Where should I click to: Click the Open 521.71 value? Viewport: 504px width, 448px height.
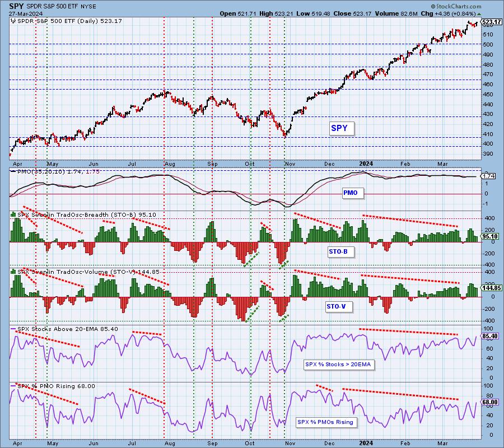[x=238, y=13]
